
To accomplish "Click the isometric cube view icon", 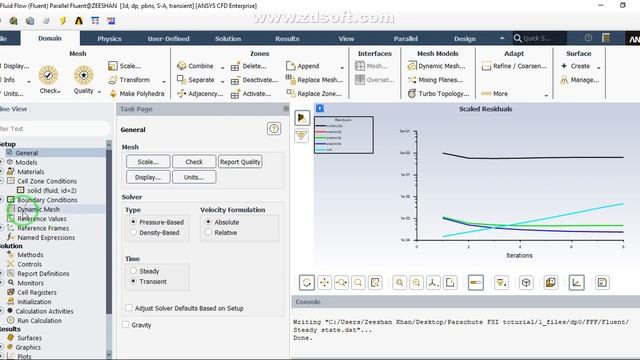I will click(x=526, y=282).
